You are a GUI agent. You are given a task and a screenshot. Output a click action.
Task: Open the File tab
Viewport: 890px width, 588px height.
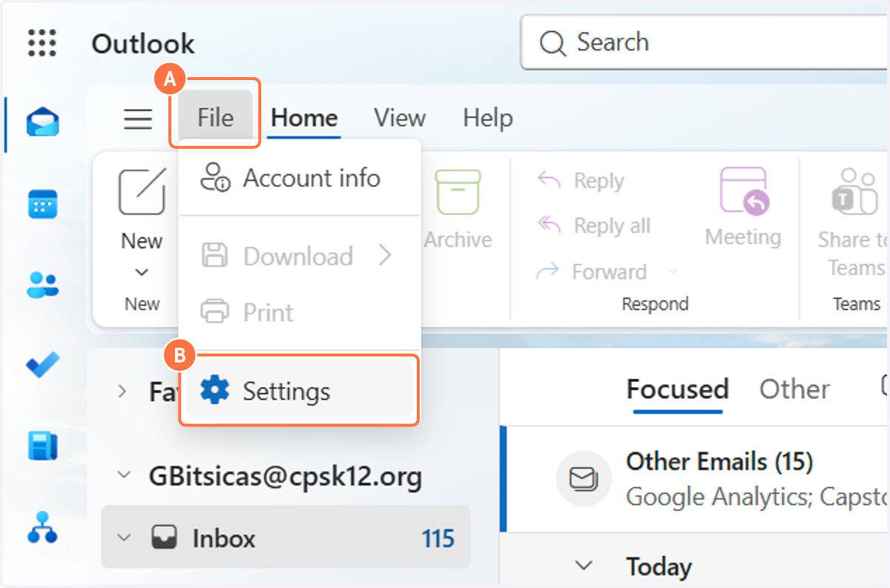(215, 117)
